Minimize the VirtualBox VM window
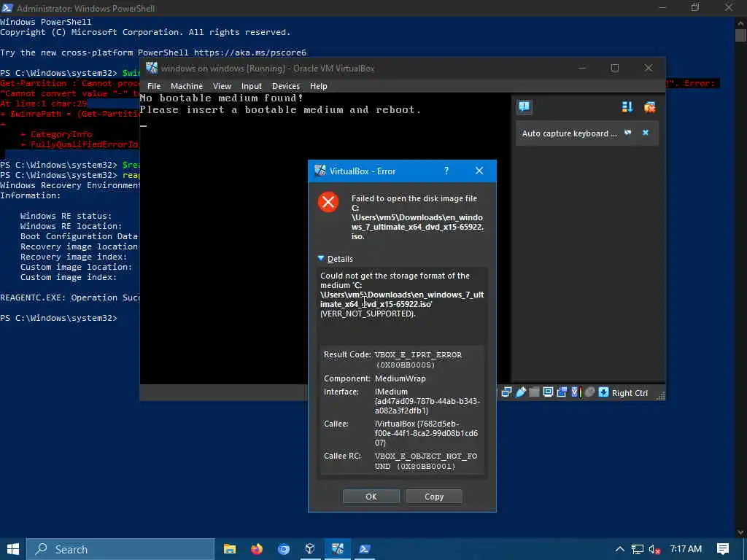The width and height of the screenshot is (747, 560). (581, 68)
